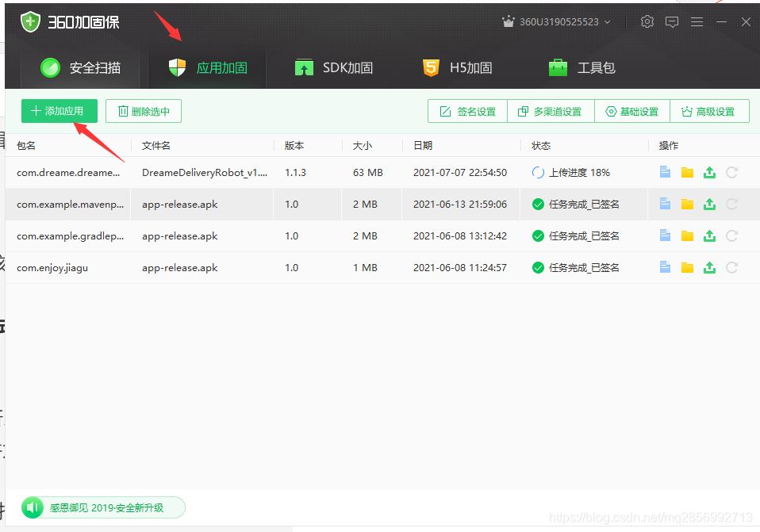
Task: Select the com.enjoy.jiagu package row
Action: tap(382, 267)
